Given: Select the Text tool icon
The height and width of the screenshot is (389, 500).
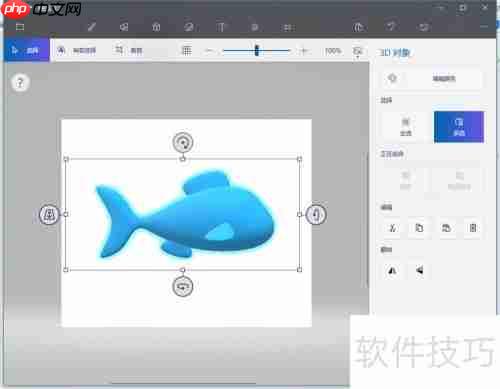Looking at the screenshot, I should coord(221,27).
